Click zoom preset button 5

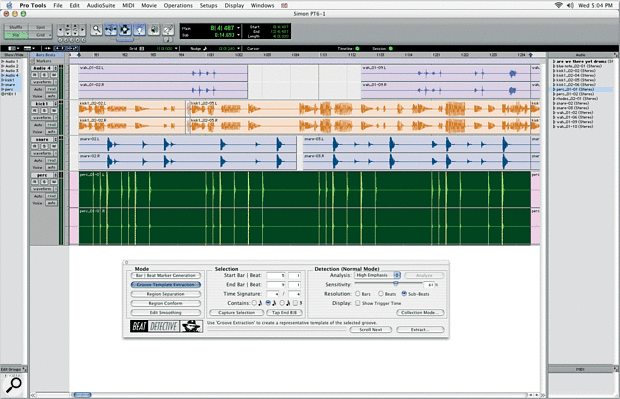83,40
